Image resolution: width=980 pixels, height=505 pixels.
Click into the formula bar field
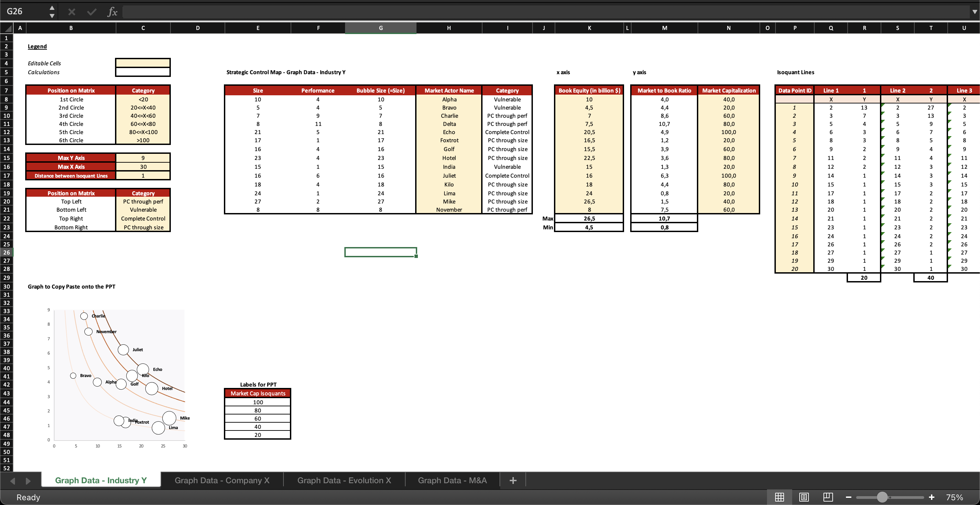coord(545,12)
